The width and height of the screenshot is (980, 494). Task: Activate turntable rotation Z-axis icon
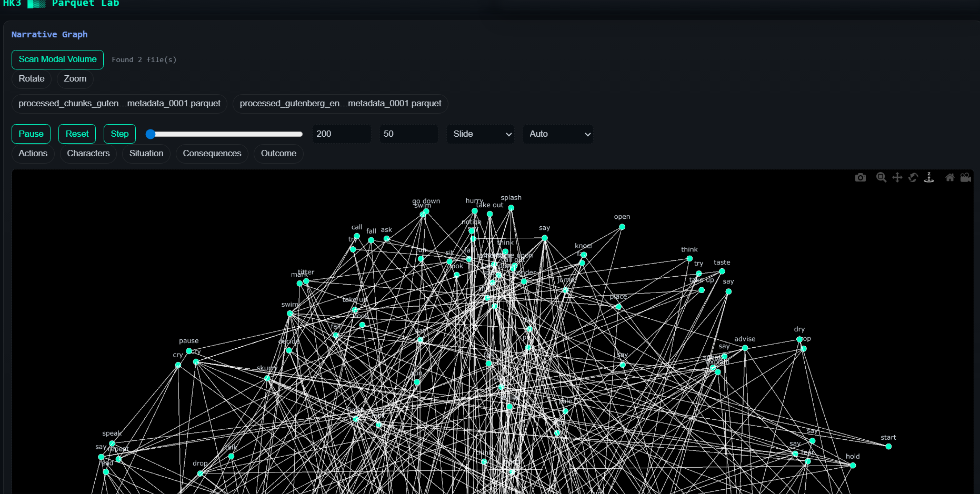tap(929, 178)
